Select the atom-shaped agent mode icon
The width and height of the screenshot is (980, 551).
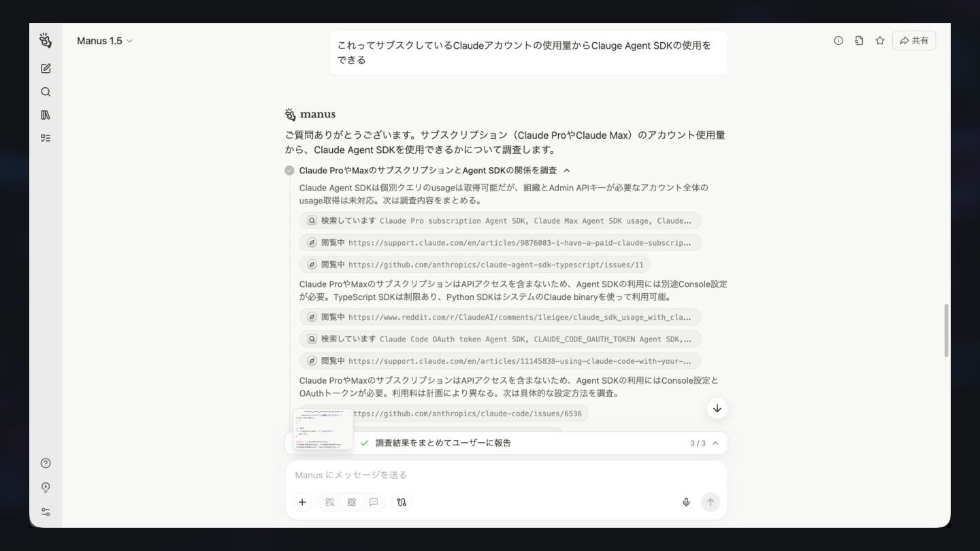[x=352, y=502]
